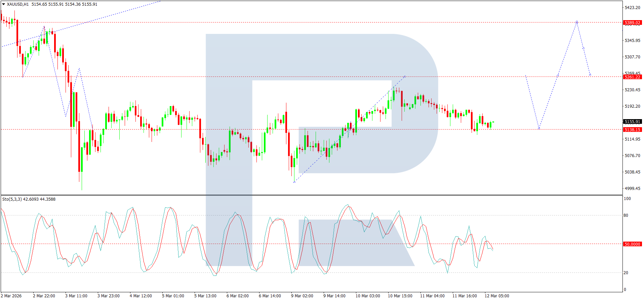
Task: Select the 3 Mar 11:00 time label
Action: tap(76, 296)
